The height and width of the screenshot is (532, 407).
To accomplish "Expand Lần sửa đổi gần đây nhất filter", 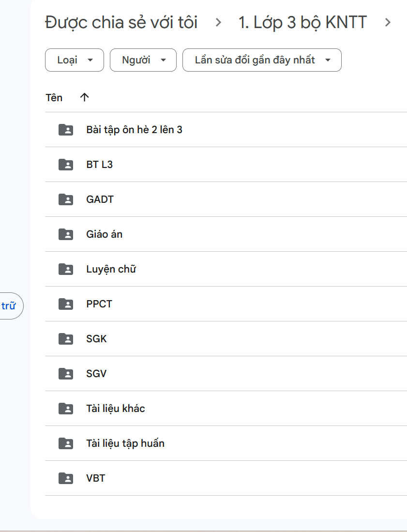I will [262, 60].
